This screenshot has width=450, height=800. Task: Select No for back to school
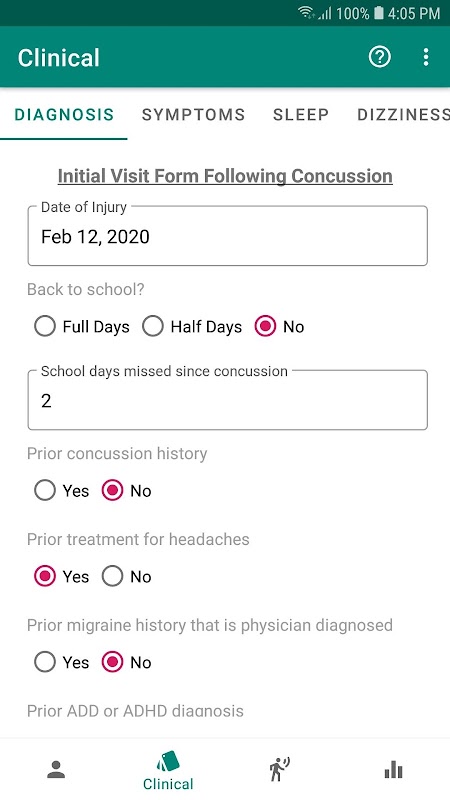click(280, 327)
